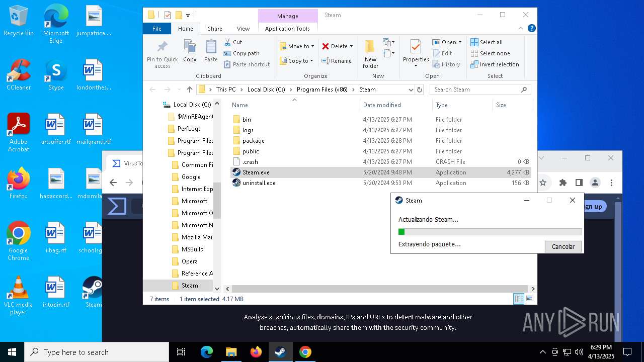
Task: Click Chrome back arrow button
Action: pos(113,183)
